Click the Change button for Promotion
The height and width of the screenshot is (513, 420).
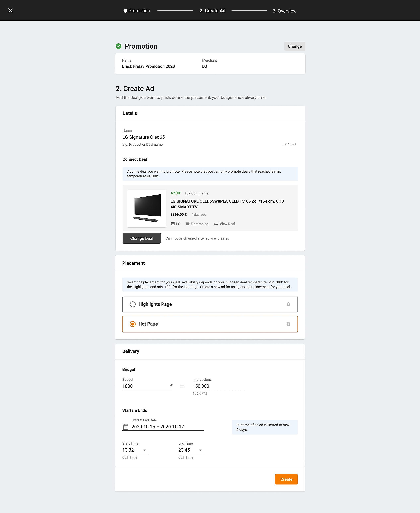[x=294, y=46]
